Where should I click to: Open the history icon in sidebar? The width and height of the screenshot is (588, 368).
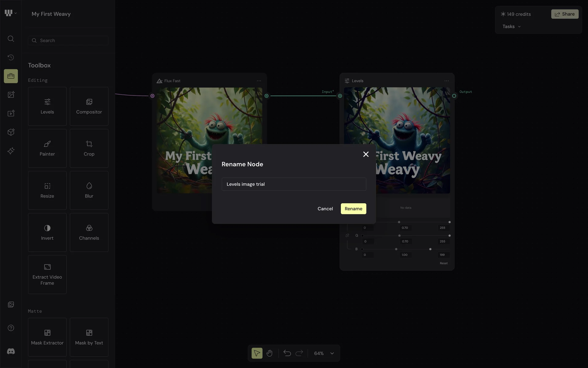(x=11, y=57)
